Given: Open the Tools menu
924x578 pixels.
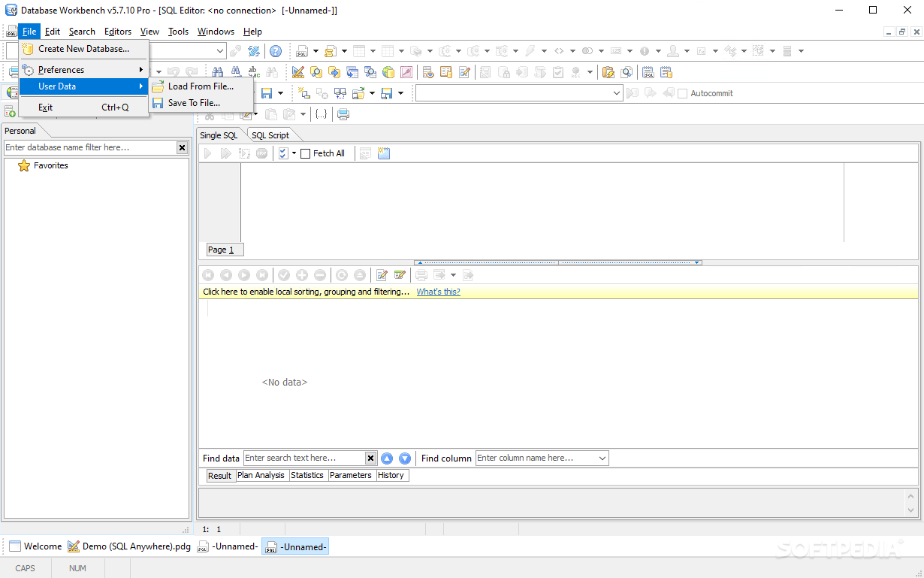Looking at the screenshot, I should click(178, 32).
